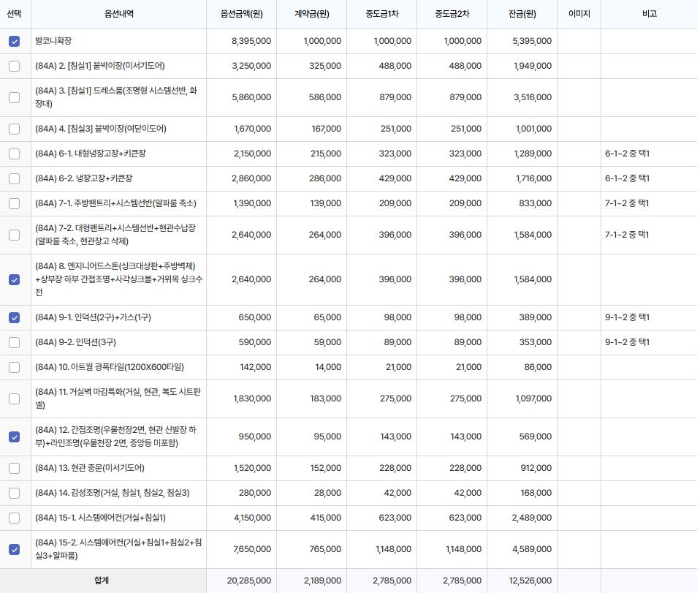
Task: Tick the 13. 현관 중문 checkbox
Action: click(15, 468)
